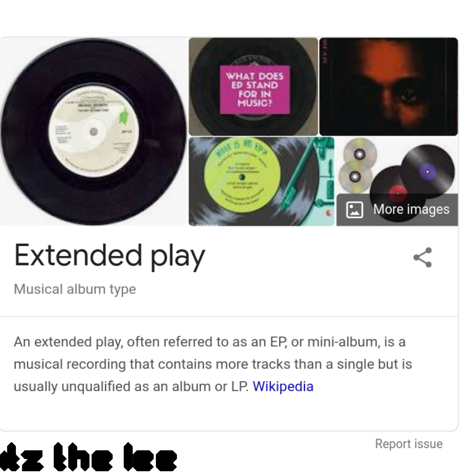This screenshot has height=476, width=476.
Task: Click the purple-labeled vinyl record image
Action: pos(427,171)
